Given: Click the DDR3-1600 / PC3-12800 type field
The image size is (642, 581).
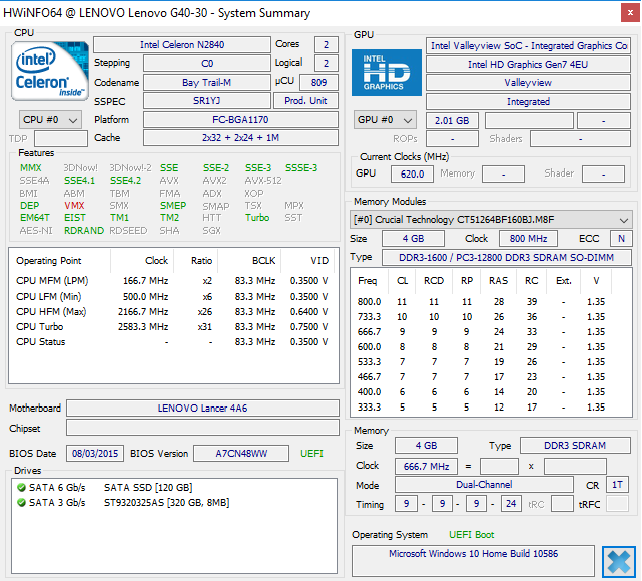Looking at the screenshot, I should [x=506, y=258].
